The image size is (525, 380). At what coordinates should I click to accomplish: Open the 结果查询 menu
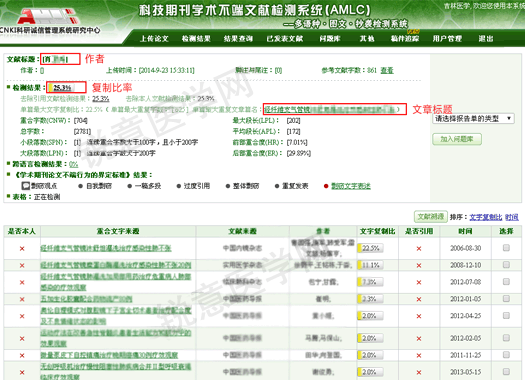coord(238,39)
